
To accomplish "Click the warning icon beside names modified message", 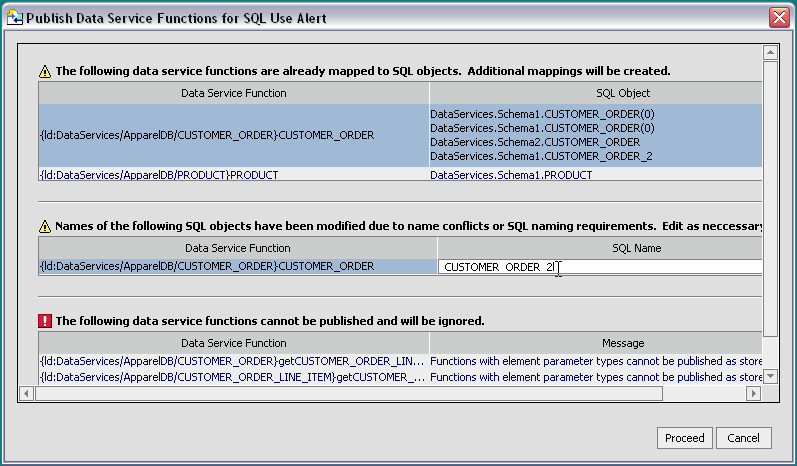I will point(45,227).
